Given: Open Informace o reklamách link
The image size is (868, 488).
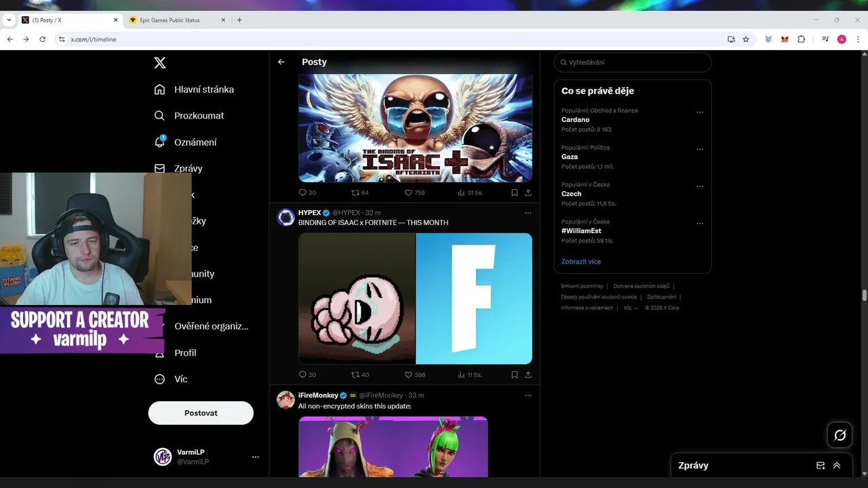Looking at the screenshot, I should click(x=587, y=308).
